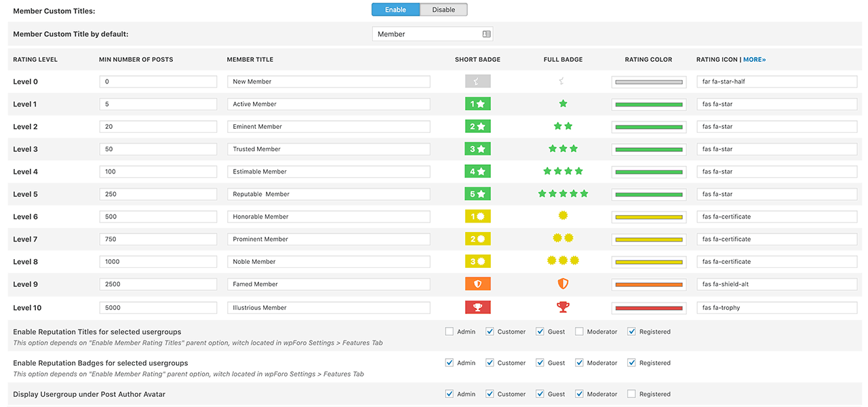Click the Level 3 min posts field
The image size is (868, 407).
point(158,149)
